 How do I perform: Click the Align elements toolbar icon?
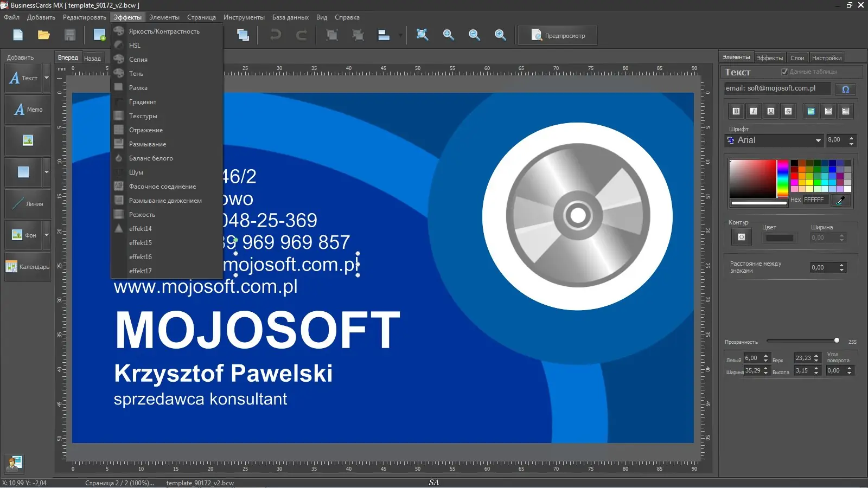click(384, 35)
